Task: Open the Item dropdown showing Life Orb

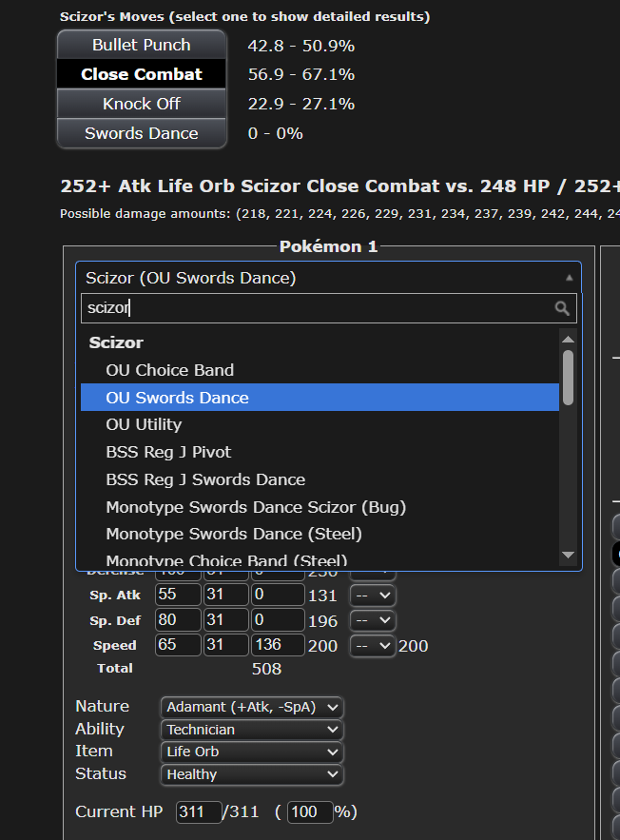Action: (252, 752)
